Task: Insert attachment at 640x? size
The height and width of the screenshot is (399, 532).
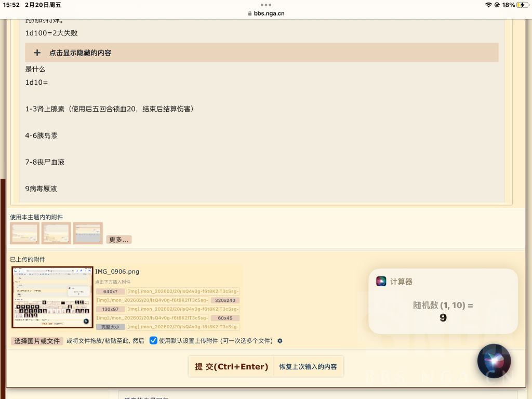Action: tap(110, 291)
